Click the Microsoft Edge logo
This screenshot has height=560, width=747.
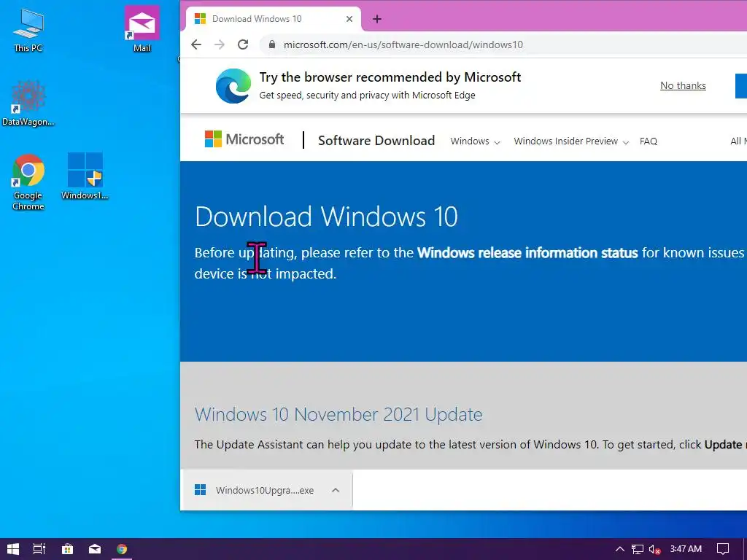tap(233, 86)
